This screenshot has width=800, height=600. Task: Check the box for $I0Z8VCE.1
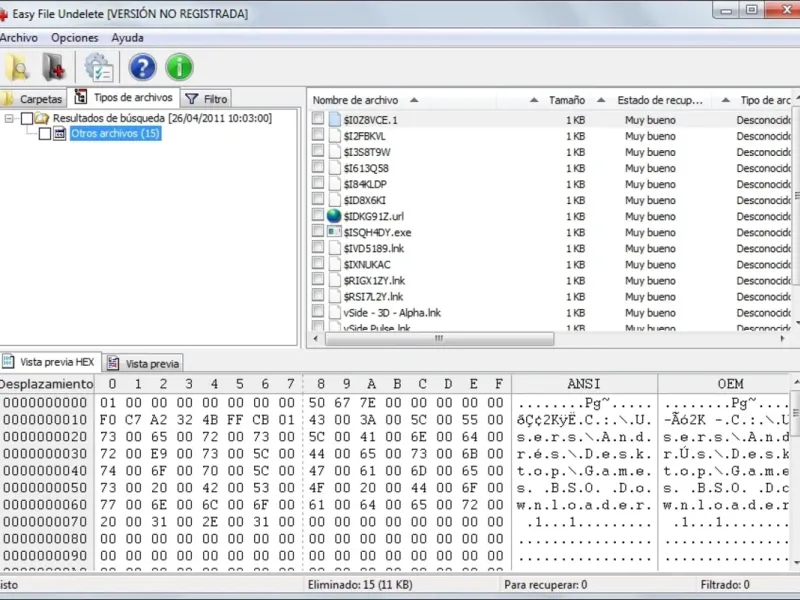[x=318, y=118]
